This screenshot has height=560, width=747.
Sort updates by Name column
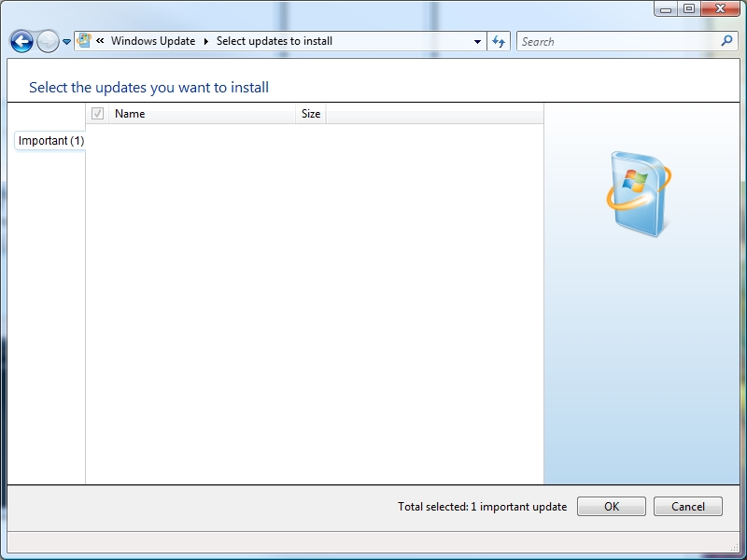coord(201,114)
